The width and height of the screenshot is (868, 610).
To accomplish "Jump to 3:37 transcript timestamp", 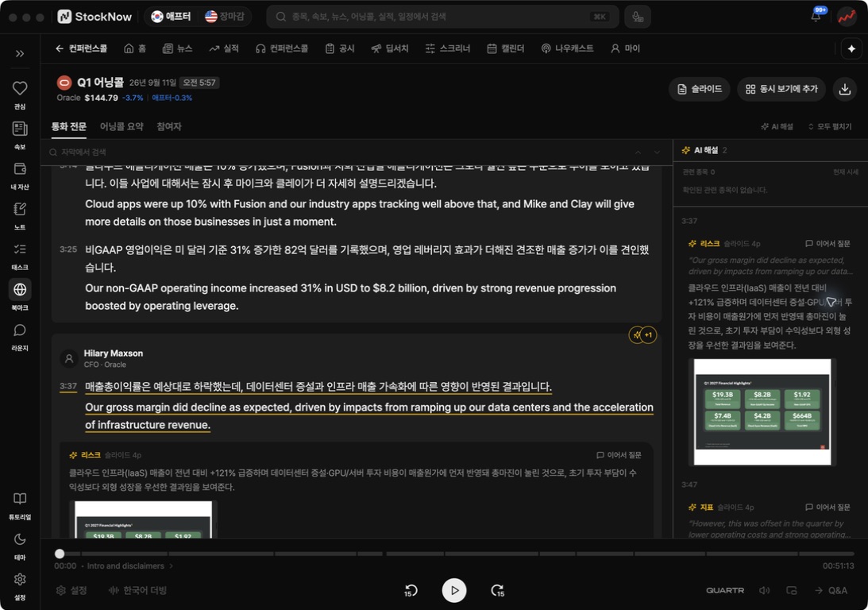I will [68, 386].
